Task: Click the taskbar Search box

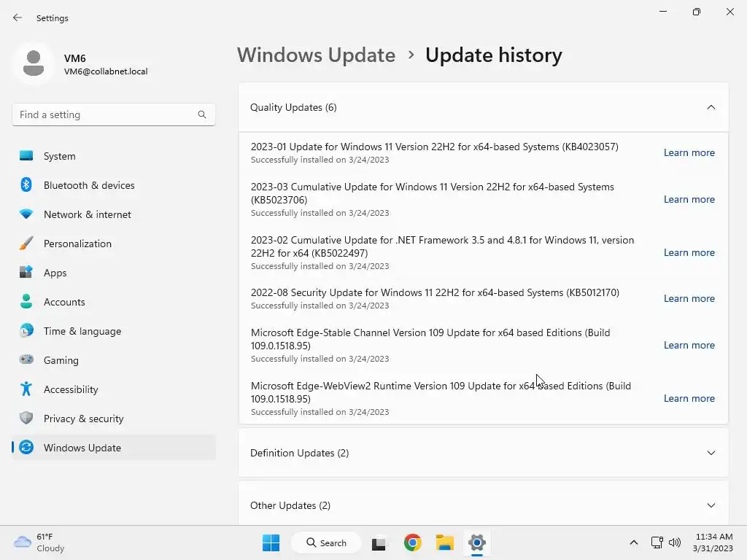Action: [326, 542]
